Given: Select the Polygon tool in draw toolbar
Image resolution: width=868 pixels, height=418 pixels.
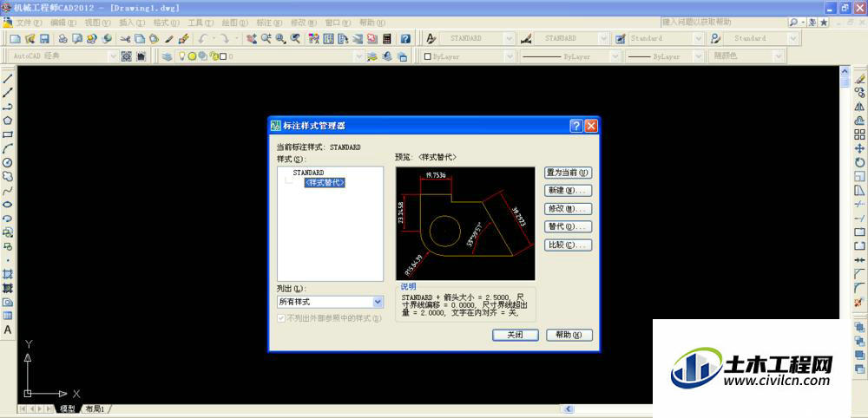Looking at the screenshot, I should click(x=8, y=121).
